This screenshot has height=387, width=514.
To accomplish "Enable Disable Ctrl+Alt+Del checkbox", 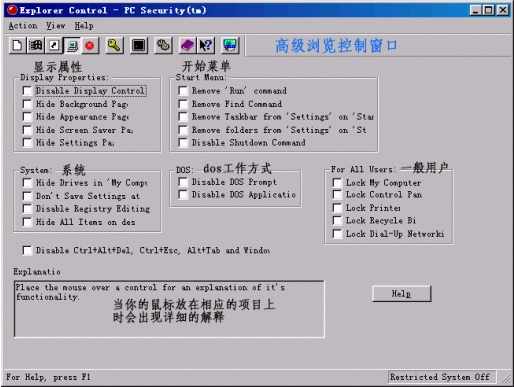I will (x=27, y=250).
